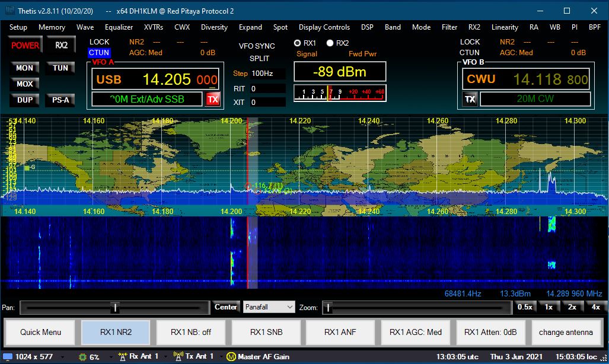Screen dimensions: 609x364
Task: Click the Master AF Gain icon
Action: (x=232, y=356)
